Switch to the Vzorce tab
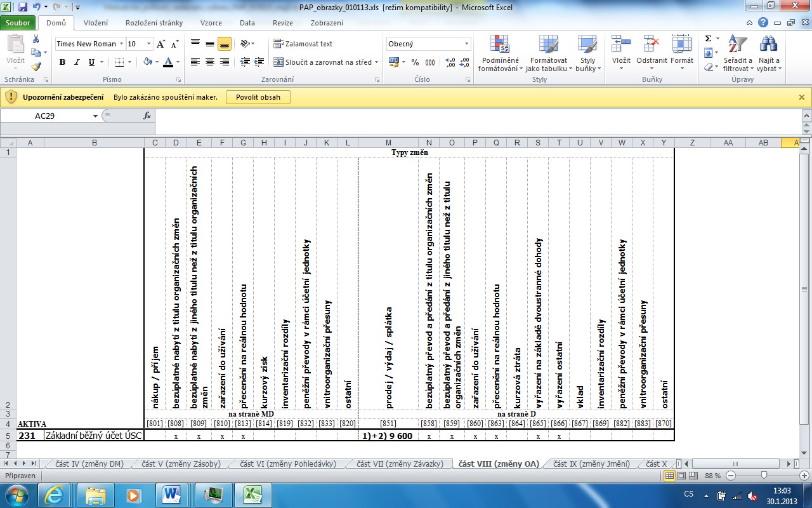Screen dimensions: 812x508 (x=211, y=23)
